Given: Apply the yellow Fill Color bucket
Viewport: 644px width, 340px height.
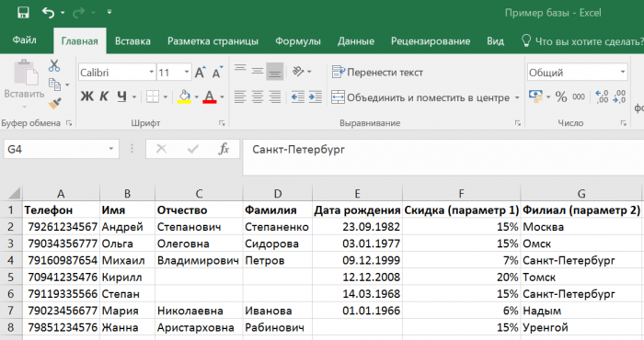Looking at the screenshot, I should click(184, 96).
